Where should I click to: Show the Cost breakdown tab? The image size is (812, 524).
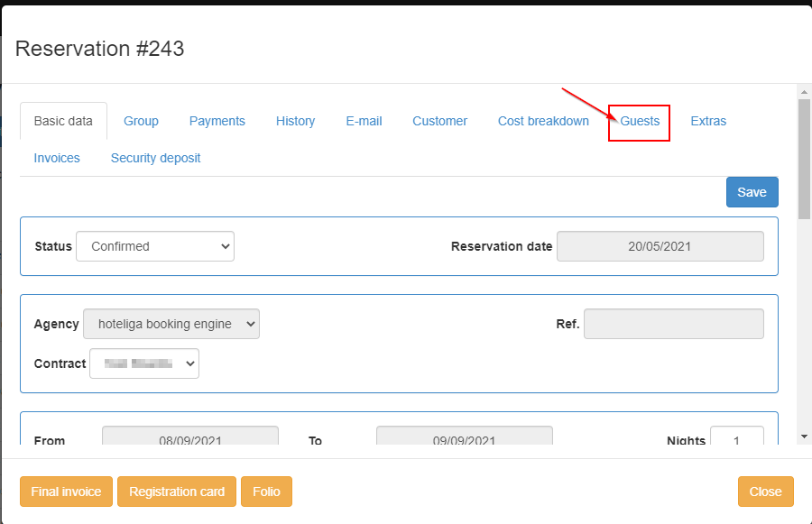543,121
